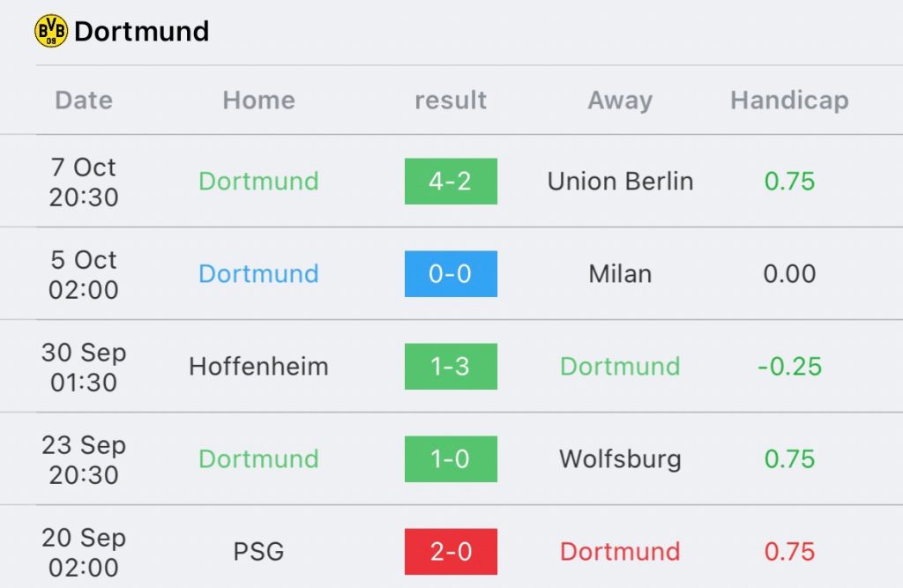Viewport: 903px width, 588px height.
Task: Click the 30 Sep 01:30 date cell
Action: tap(84, 368)
